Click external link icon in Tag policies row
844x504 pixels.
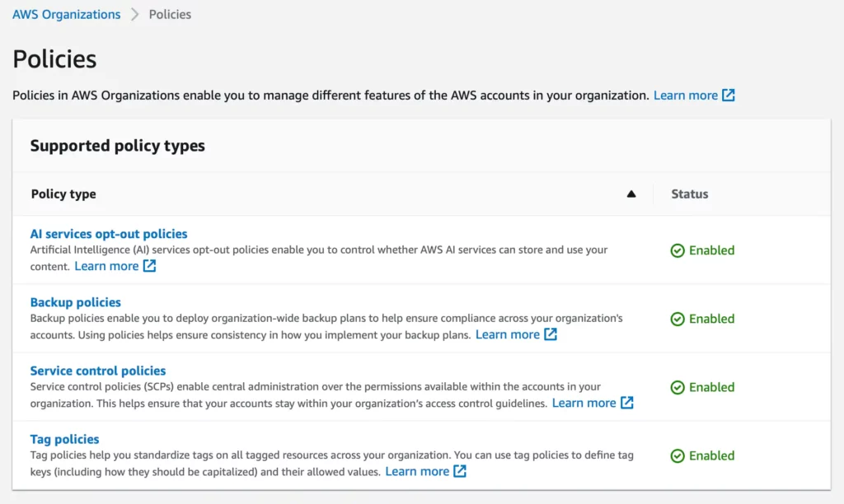(460, 471)
